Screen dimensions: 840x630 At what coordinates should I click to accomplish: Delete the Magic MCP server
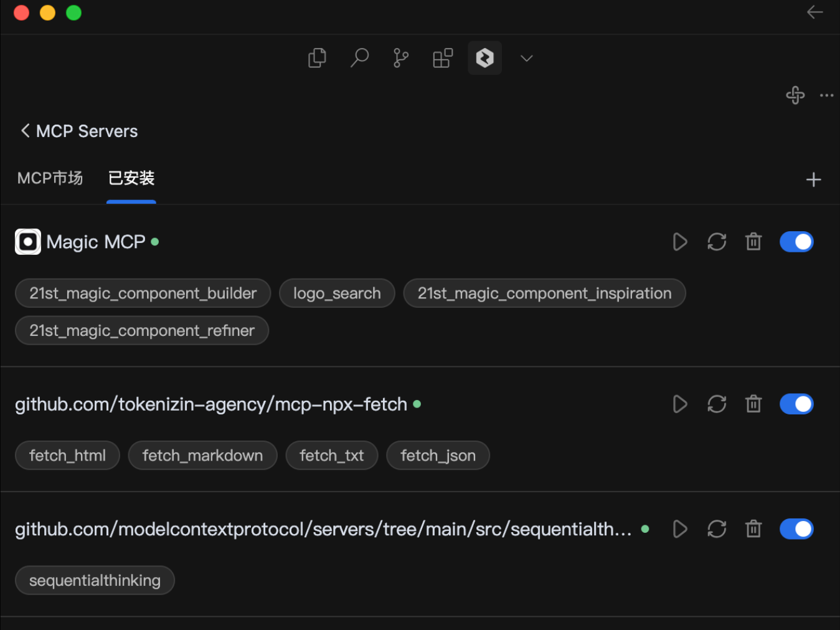(x=753, y=242)
